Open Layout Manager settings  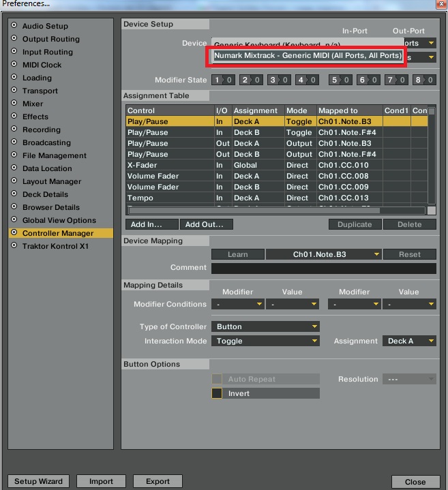(52, 181)
